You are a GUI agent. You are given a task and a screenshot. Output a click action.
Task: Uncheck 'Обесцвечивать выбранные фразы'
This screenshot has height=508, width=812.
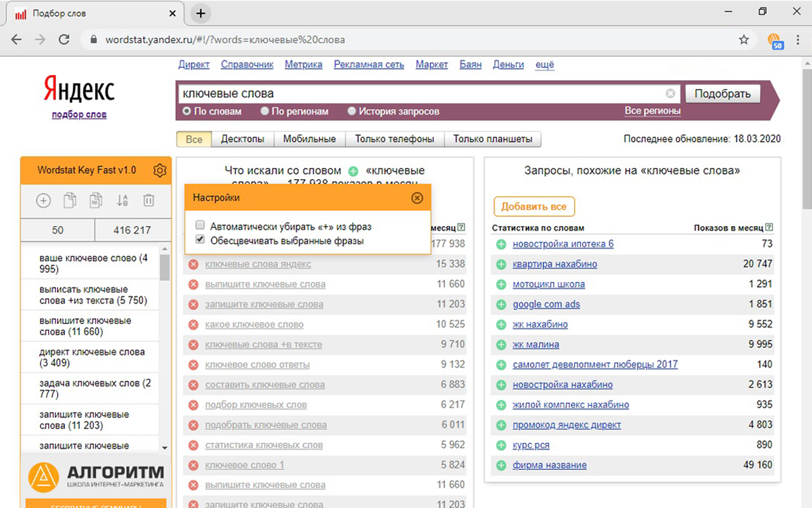click(200, 240)
